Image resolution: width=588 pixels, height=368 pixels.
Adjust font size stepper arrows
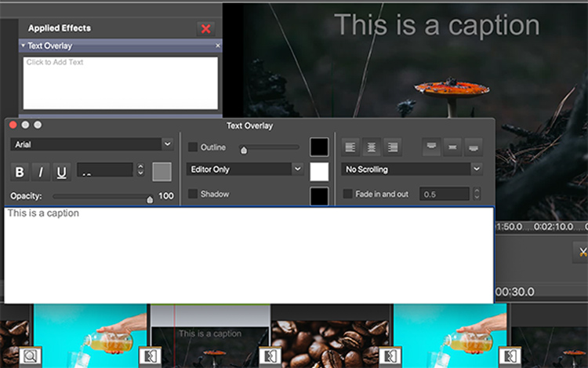[x=140, y=169]
